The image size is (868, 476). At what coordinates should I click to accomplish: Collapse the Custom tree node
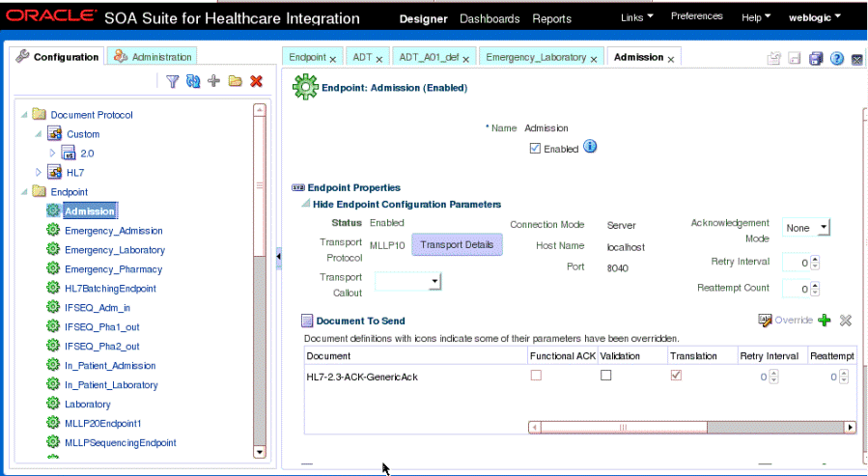(x=39, y=134)
